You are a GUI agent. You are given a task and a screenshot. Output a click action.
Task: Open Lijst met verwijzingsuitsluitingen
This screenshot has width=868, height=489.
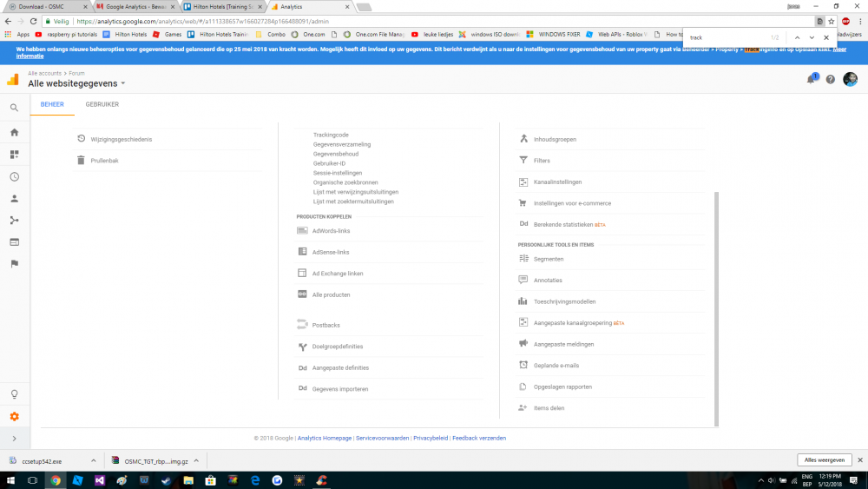355,192
